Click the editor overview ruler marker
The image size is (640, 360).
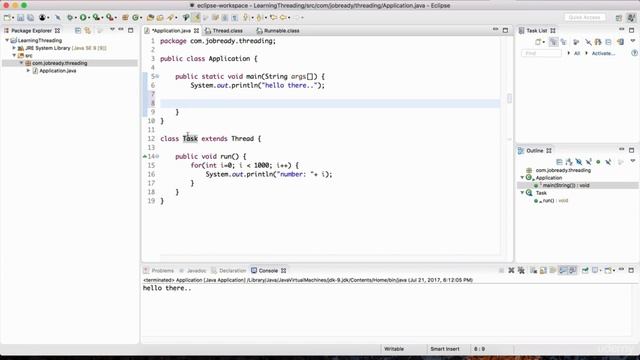pyautogui.click(x=509, y=98)
